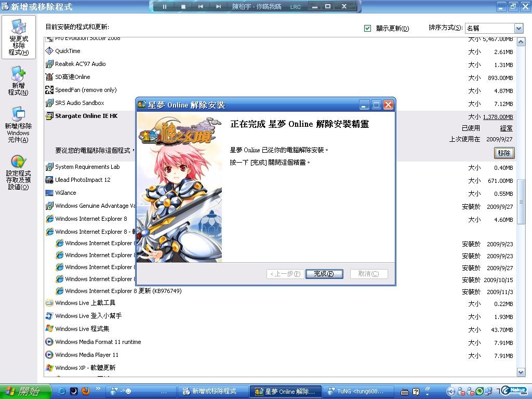Switch to 新增或移除程式 taskbar window
Screen dimensions: 532x399
pyautogui.click(x=214, y=392)
